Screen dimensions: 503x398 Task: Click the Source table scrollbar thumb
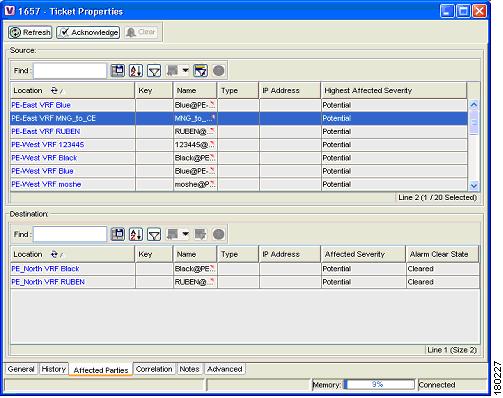(474, 122)
